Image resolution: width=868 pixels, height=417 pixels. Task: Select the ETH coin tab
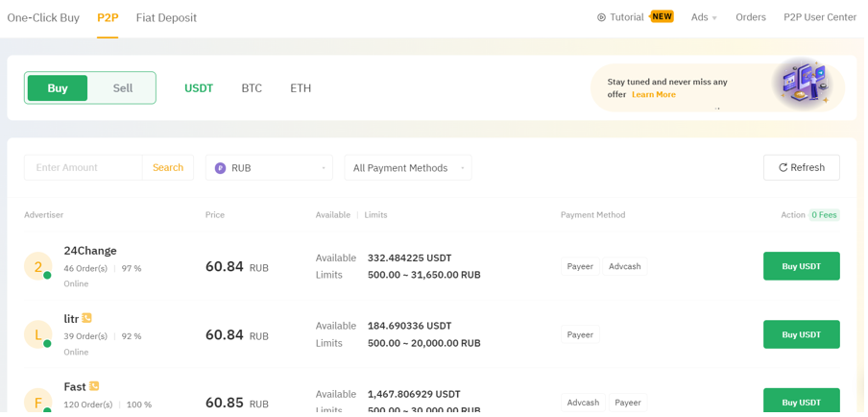301,88
